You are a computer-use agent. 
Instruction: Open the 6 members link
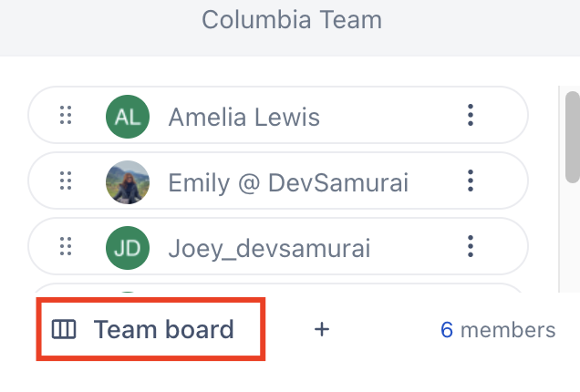[498, 329]
